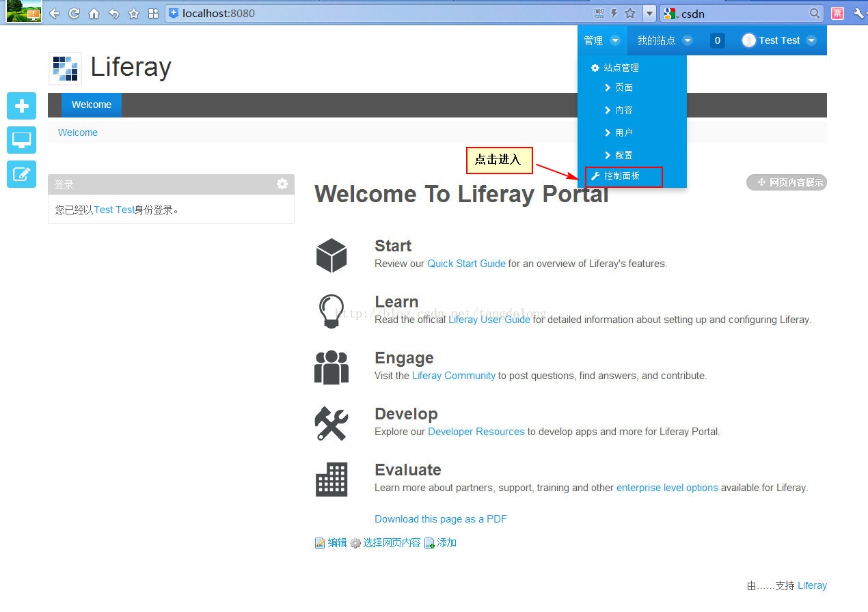Click the 登录 portlet title
This screenshot has width=868, height=612.
click(x=64, y=184)
